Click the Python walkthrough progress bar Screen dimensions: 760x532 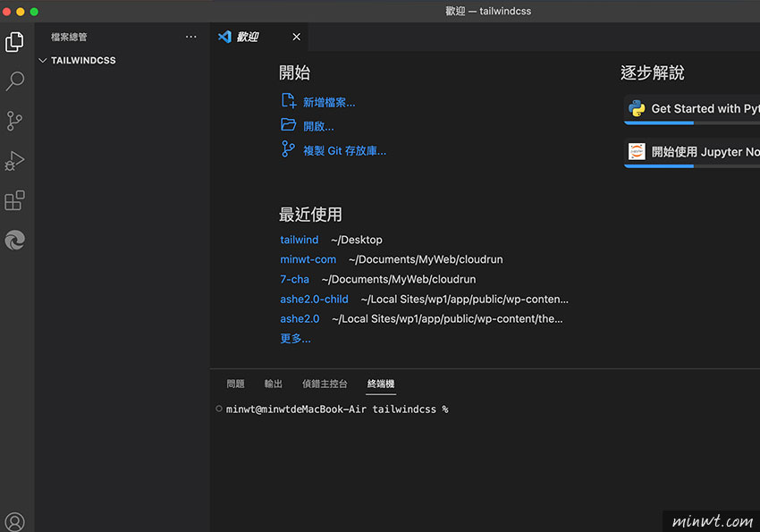[692, 123]
